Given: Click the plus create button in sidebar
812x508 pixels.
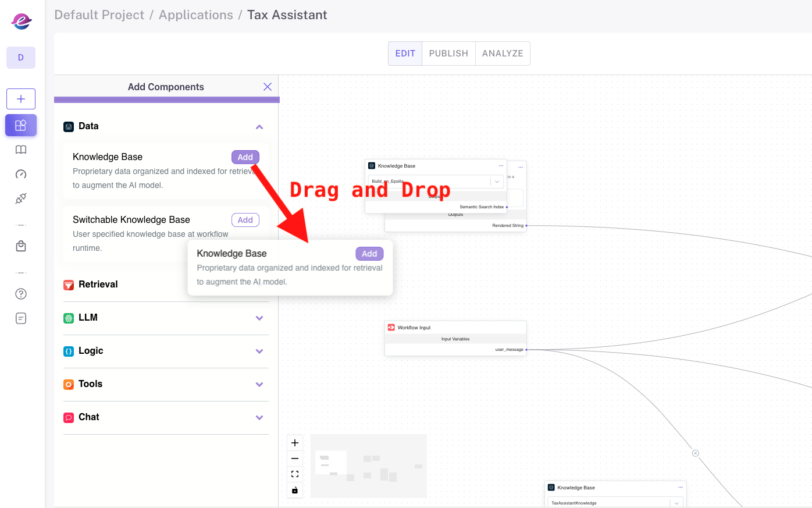Looking at the screenshot, I should pos(21,99).
